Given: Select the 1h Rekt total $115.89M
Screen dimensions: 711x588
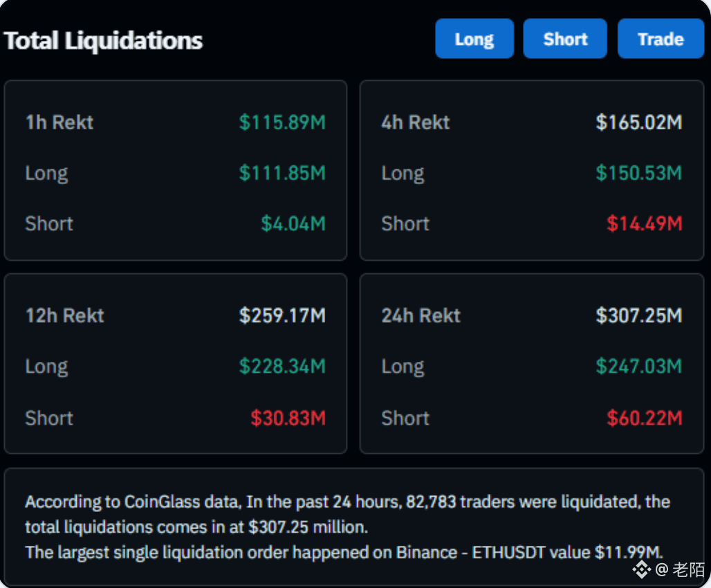Looking at the screenshot, I should coord(282,122).
